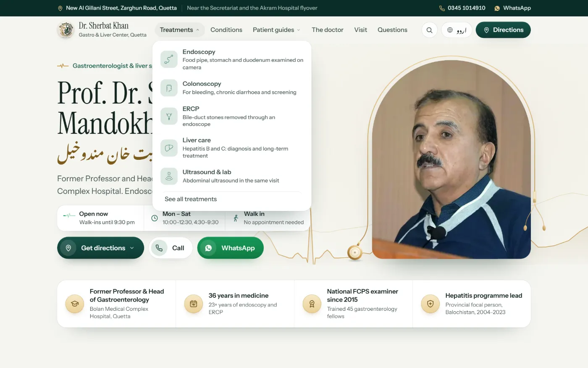This screenshot has width=588, height=368.
Task: Click the Liver care icon in the menu
Action: (x=169, y=148)
